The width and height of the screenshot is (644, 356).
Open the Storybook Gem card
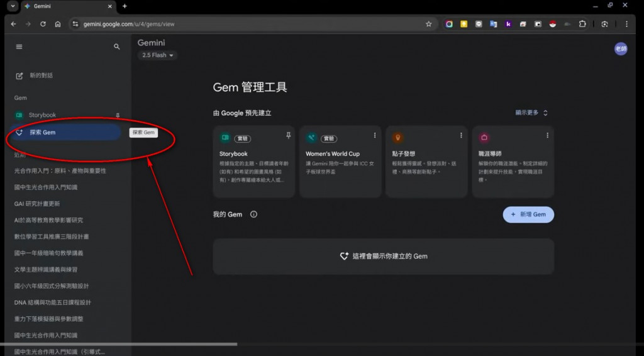254,162
